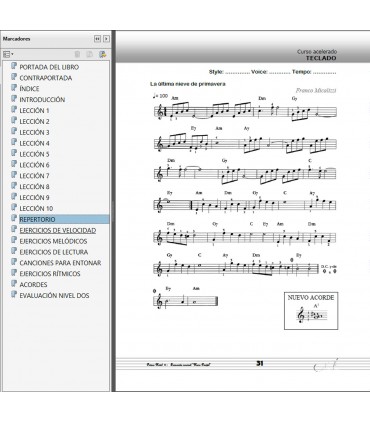Click the delete bookmark toolbar icon

point(77,54)
